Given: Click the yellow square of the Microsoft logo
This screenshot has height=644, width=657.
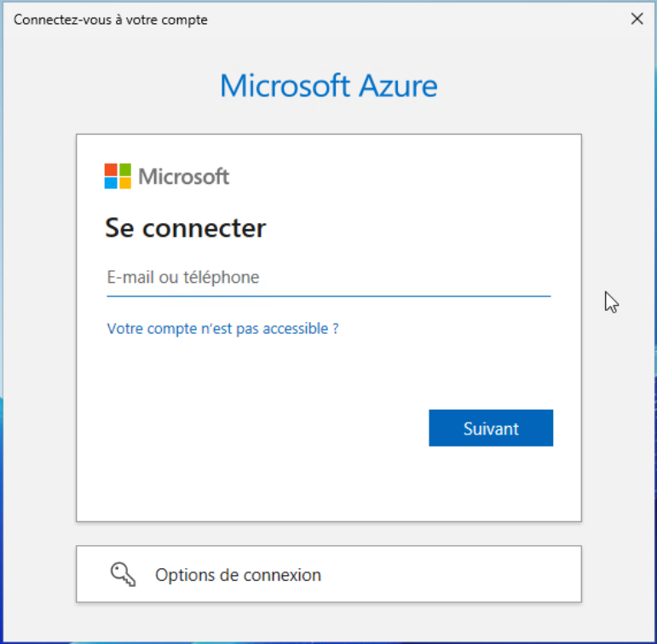Looking at the screenshot, I should coord(124,183).
